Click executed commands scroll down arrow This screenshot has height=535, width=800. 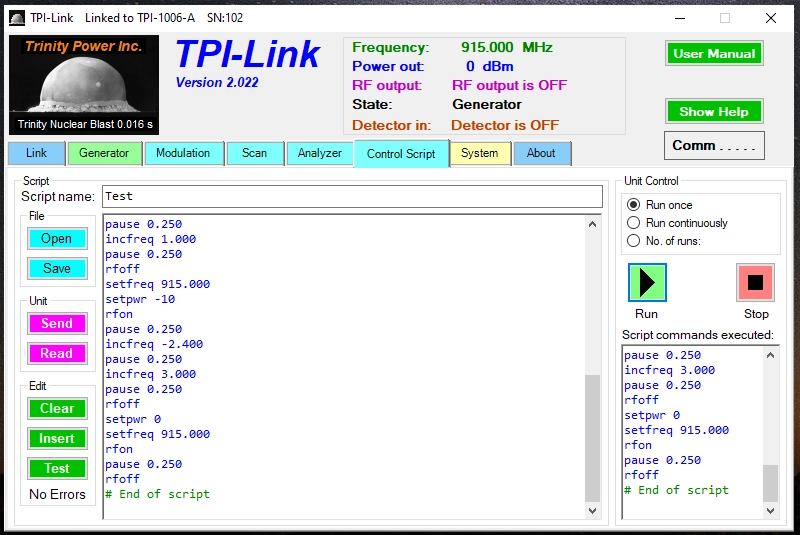(770, 510)
